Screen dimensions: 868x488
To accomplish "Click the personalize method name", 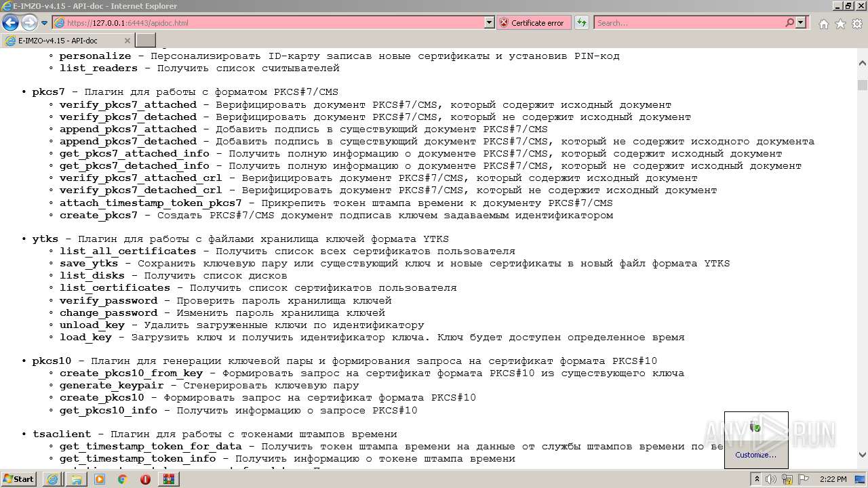I will point(95,56).
